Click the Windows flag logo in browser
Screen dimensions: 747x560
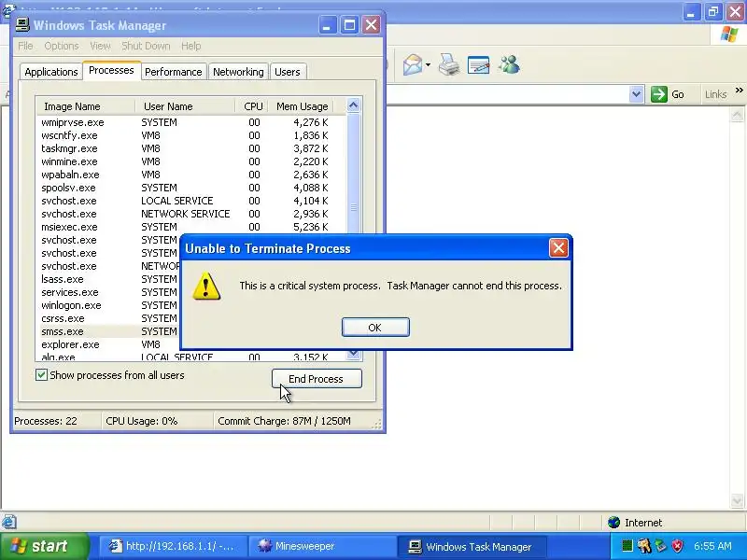pos(729,35)
